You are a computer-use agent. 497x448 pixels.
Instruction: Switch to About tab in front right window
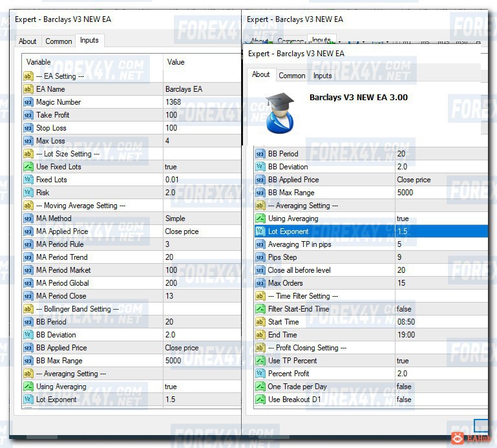click(261, 74)
